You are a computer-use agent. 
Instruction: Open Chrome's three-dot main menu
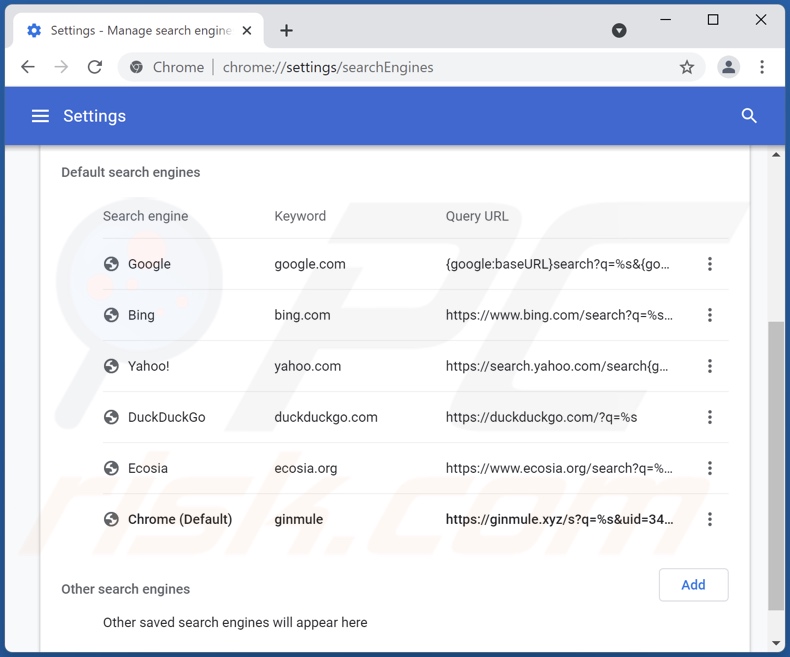(762, 67)
